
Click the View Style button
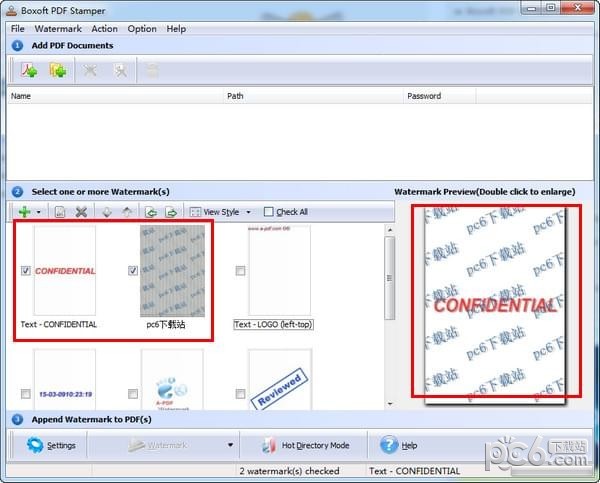(x=215, y=212)
